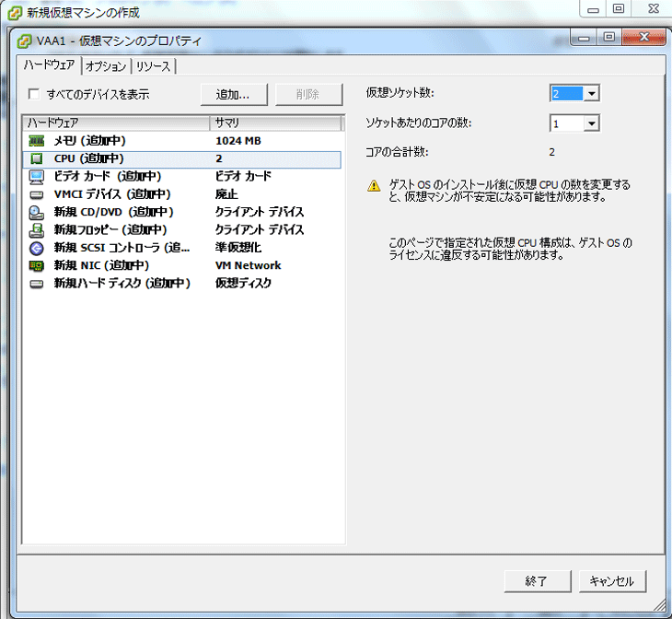Image resolution: width=672 pixels, height=619 pixels.
Task: Click the 新規 SCSI コントローラ icon
Action: pyautogui.click(x=37, y=248)
